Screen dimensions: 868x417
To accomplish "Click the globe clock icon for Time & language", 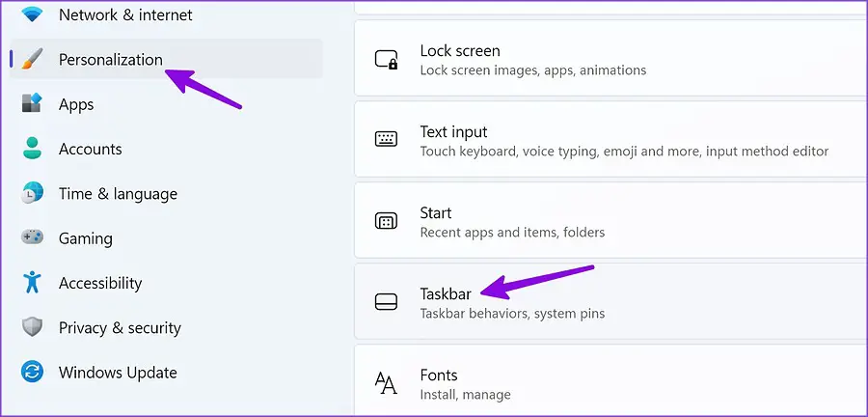I will [32, 193].
